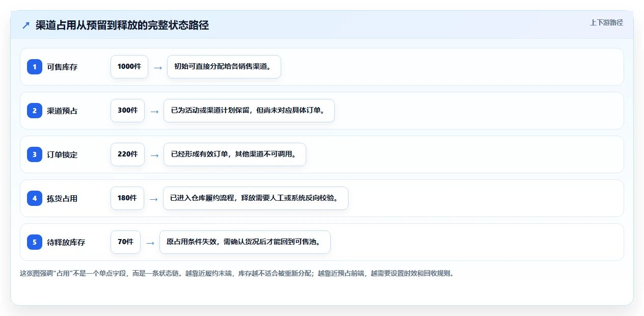Click the diagonal arrow icon beside the title
644x316 pixels.
26,25
